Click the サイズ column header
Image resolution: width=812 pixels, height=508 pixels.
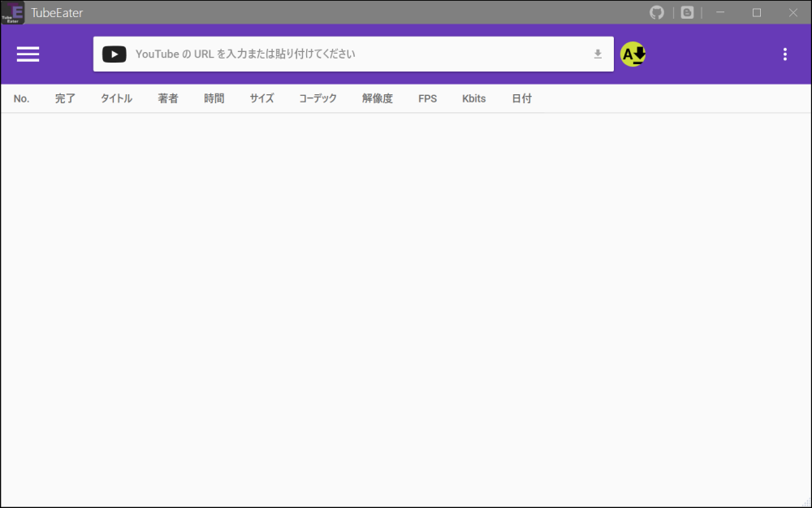click(x=261, y=98)
